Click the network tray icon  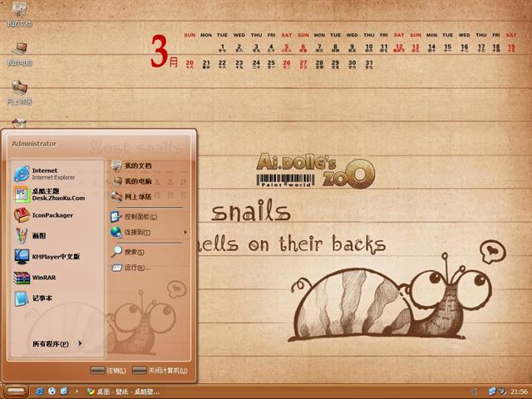coord(492,392)
